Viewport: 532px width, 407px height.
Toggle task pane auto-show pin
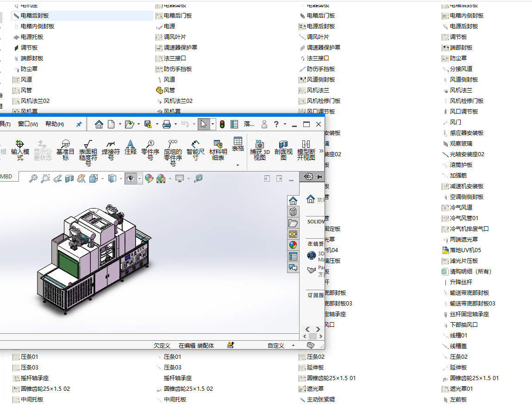[319, 177]
